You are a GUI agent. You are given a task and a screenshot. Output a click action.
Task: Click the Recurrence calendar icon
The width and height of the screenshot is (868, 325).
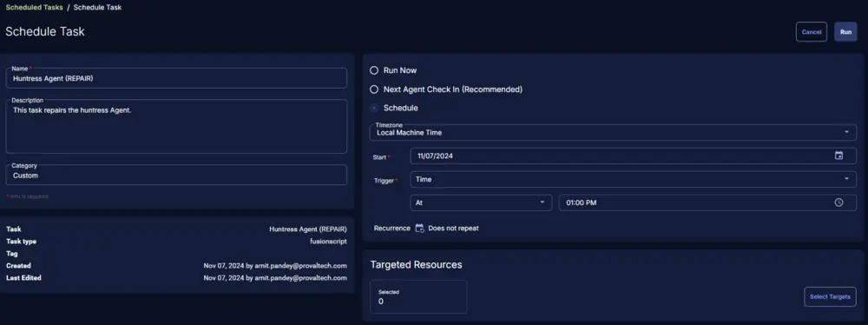[419, 228]
